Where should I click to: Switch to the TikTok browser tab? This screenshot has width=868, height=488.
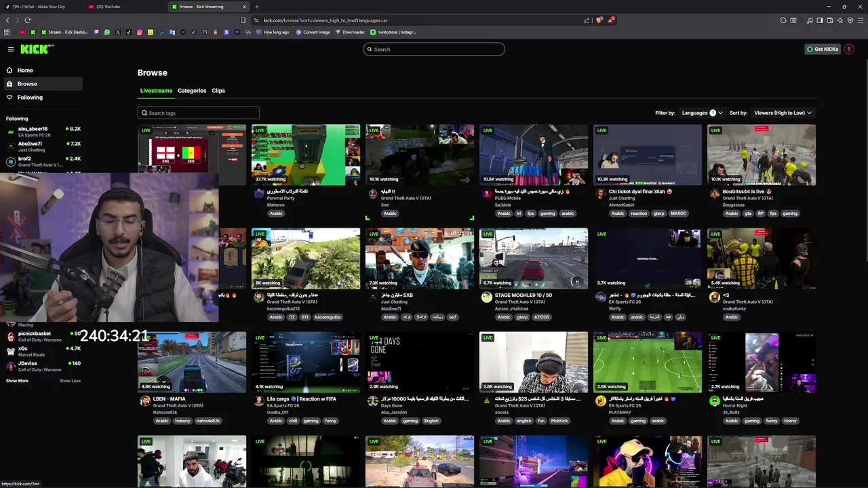tap(41, 7)
